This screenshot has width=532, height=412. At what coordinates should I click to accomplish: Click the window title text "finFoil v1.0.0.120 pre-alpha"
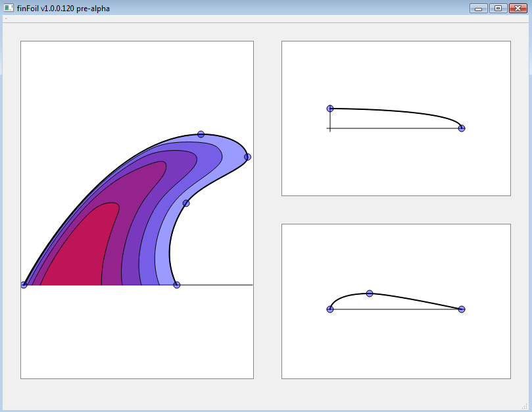pos(63,9)
